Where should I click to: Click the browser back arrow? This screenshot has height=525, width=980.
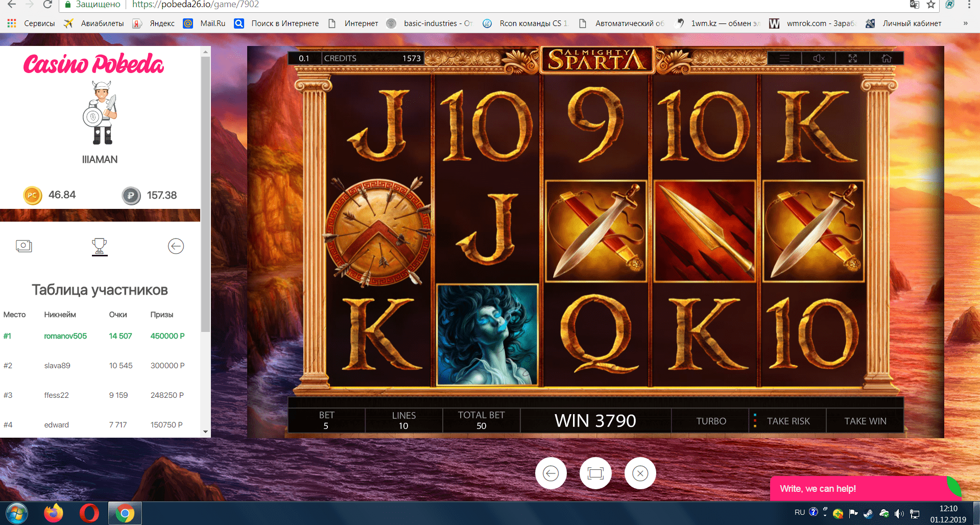click(x=12, y=5)
